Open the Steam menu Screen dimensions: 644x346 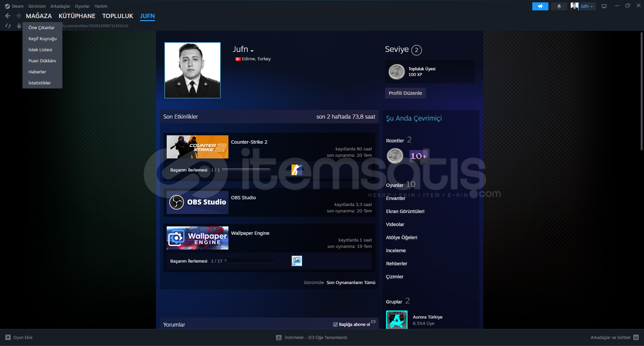(x=17, y=6)
